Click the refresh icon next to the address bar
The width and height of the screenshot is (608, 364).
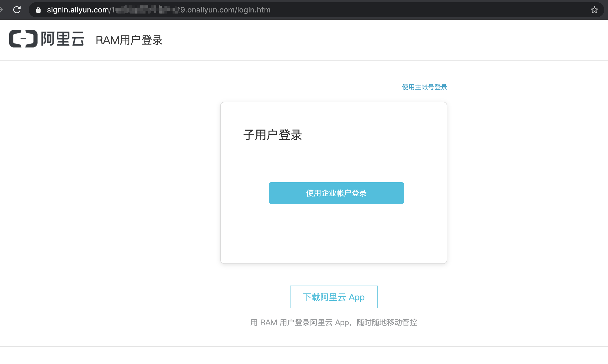[x=17, y=10]
